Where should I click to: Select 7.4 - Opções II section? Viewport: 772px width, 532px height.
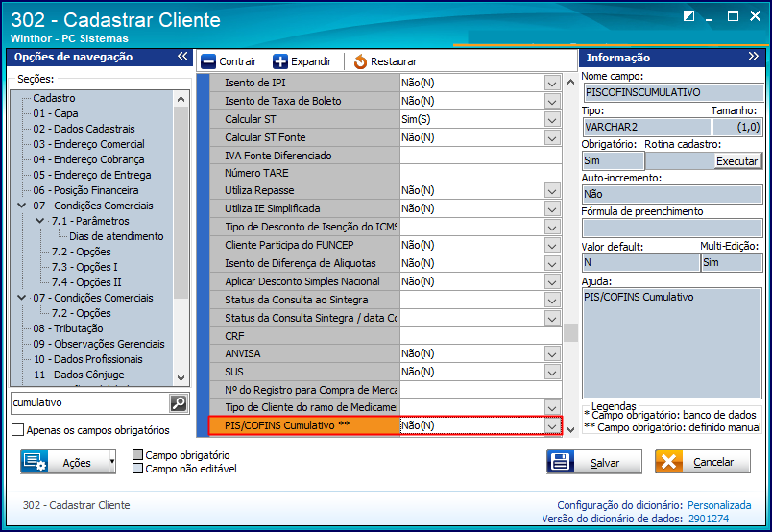pyautogui.click(x=86, y=282)
